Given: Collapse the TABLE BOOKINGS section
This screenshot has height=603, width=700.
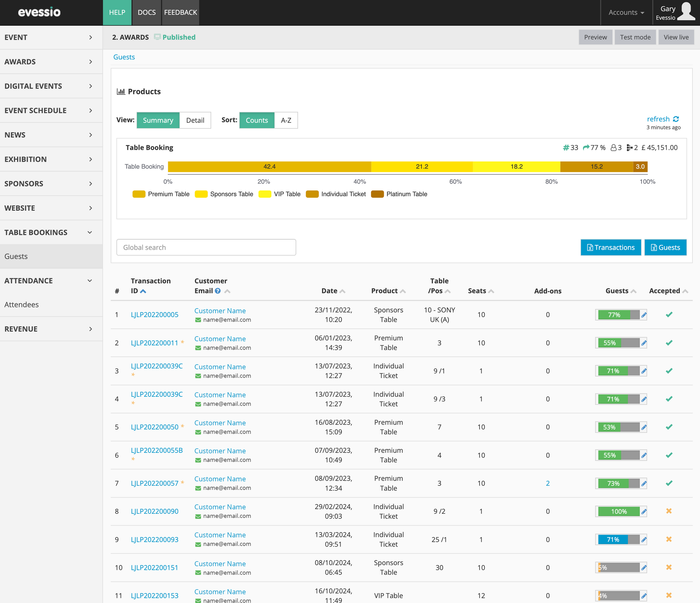Looking at the screenshot, I should (x=51, y=232).
